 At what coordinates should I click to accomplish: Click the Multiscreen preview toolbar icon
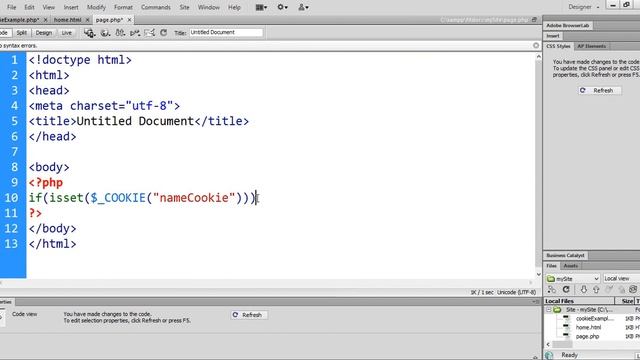[x=89, y=33]
